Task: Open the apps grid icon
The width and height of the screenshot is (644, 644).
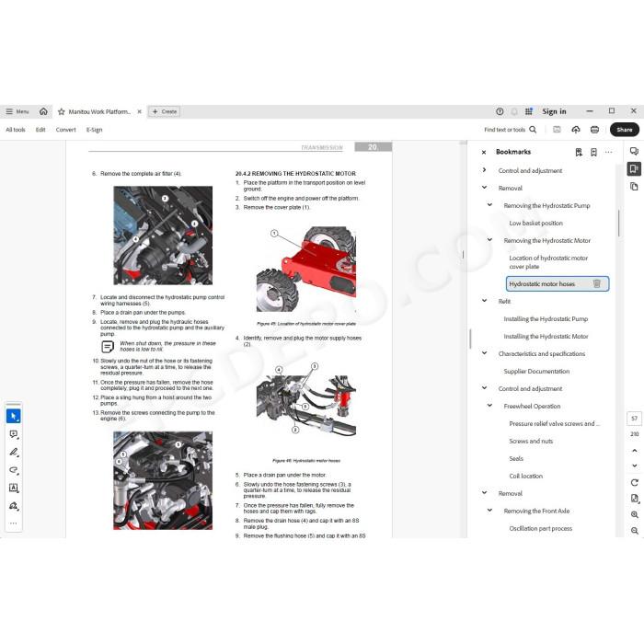Action: 529,111
